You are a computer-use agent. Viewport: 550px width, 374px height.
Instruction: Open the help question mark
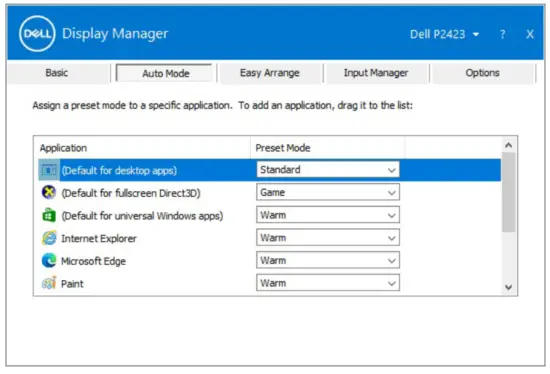point(503,34)
